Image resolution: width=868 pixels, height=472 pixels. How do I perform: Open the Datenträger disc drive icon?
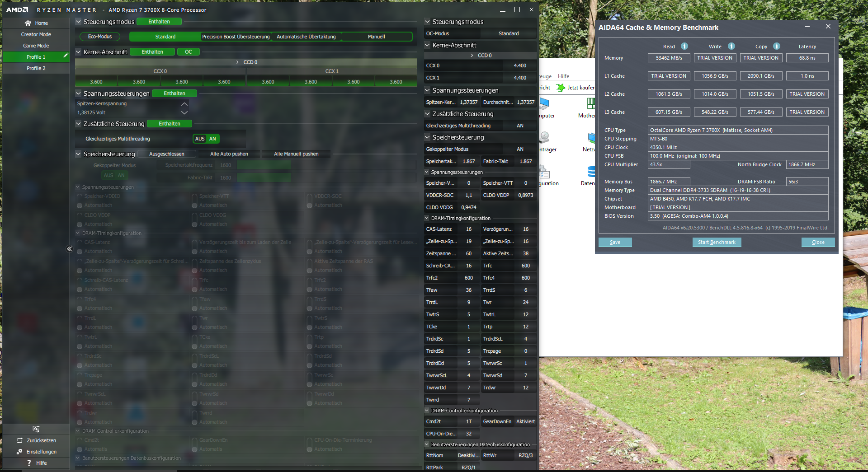point(544,137)
